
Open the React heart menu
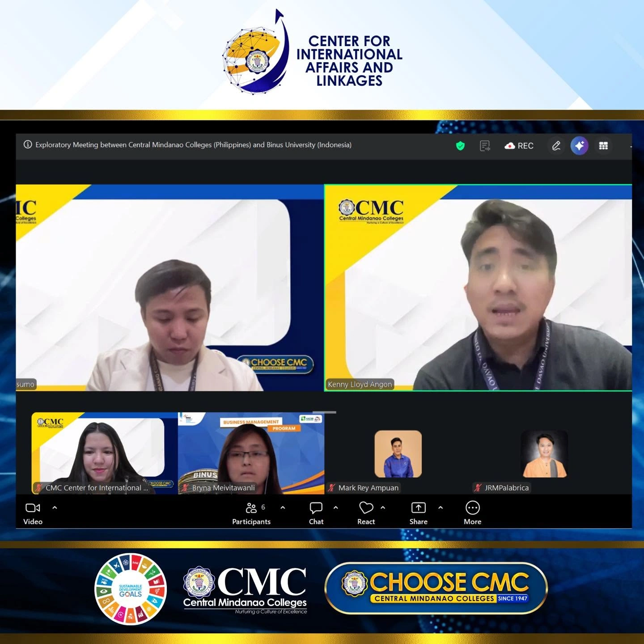(x=366, y=513)
